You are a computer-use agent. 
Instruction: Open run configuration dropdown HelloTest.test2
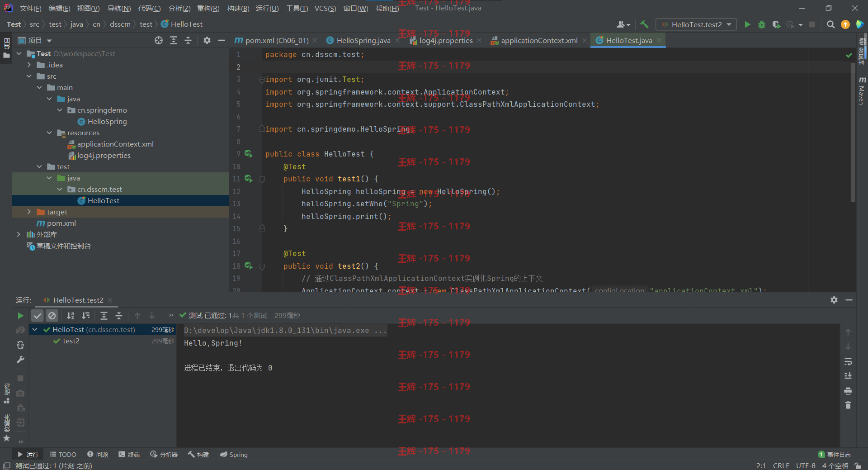(696, 24)
